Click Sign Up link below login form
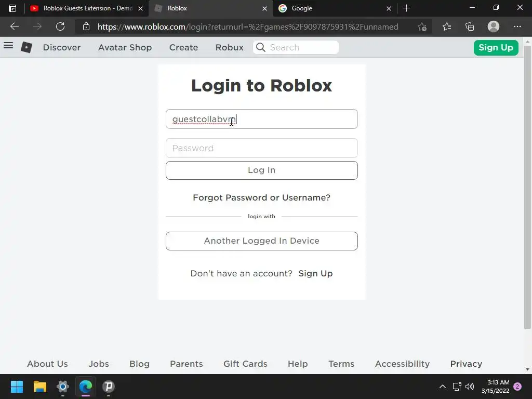 point(315,273)
